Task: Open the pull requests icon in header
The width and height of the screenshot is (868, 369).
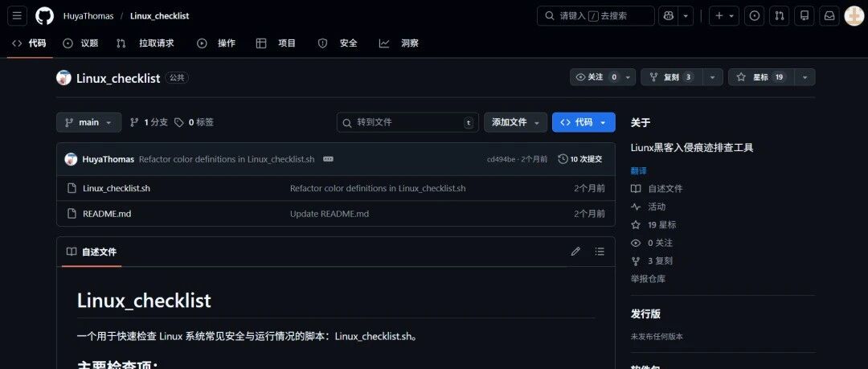Action: click(x=779, y=15)
